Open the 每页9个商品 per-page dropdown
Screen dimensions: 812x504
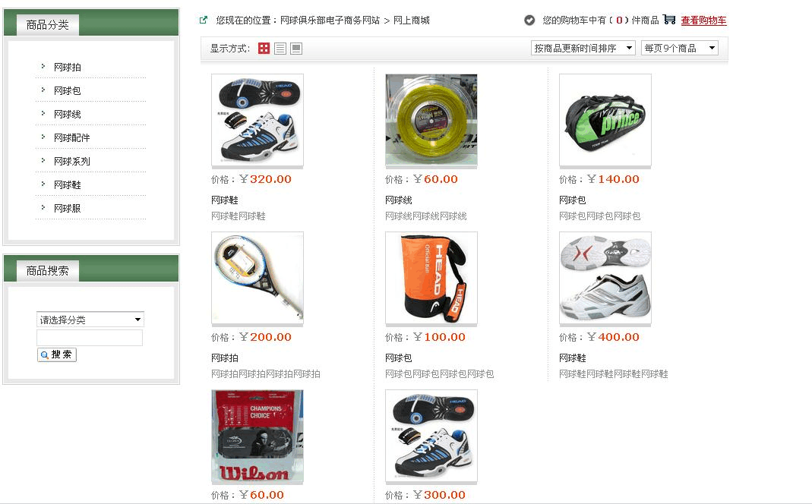[x=679, y=48]
